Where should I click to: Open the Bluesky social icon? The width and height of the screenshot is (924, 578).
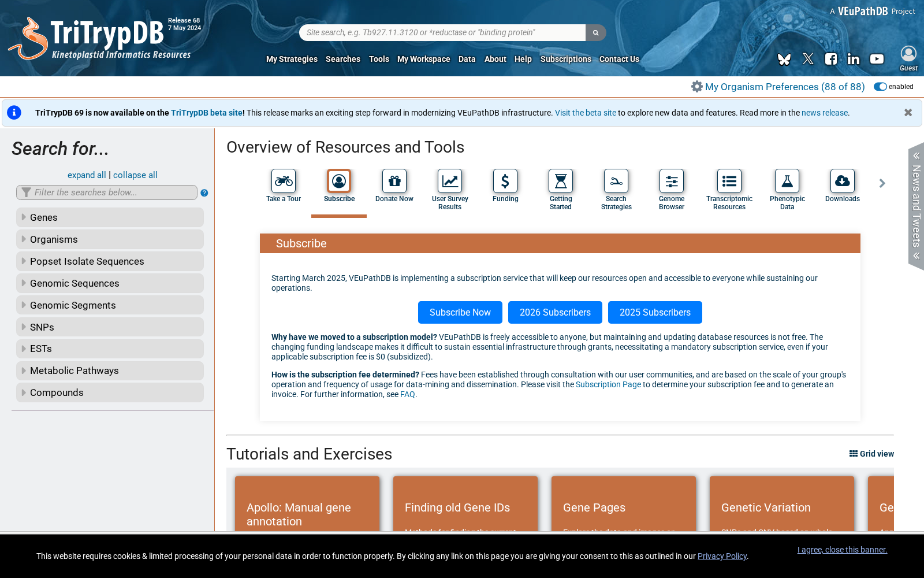(x=784, y=59)
